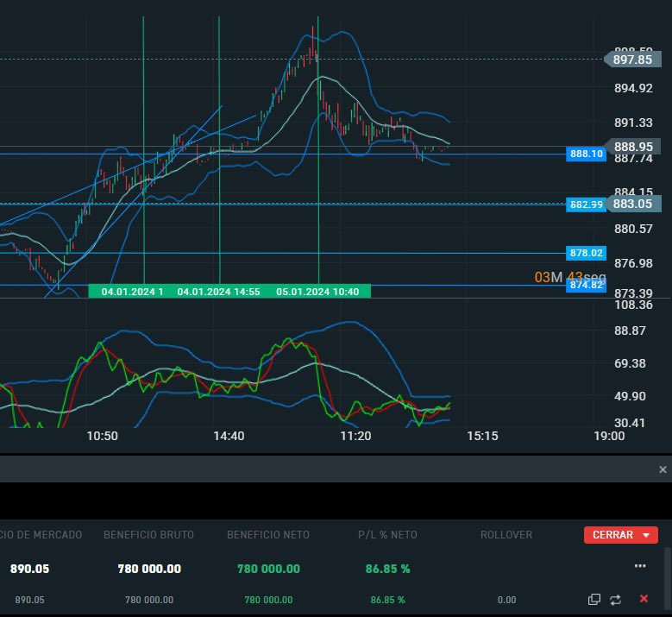Image resolution: width=672 pixels, height=617 pixels.
Task: Click the small green 86.85 % row value
Action: 387,600
